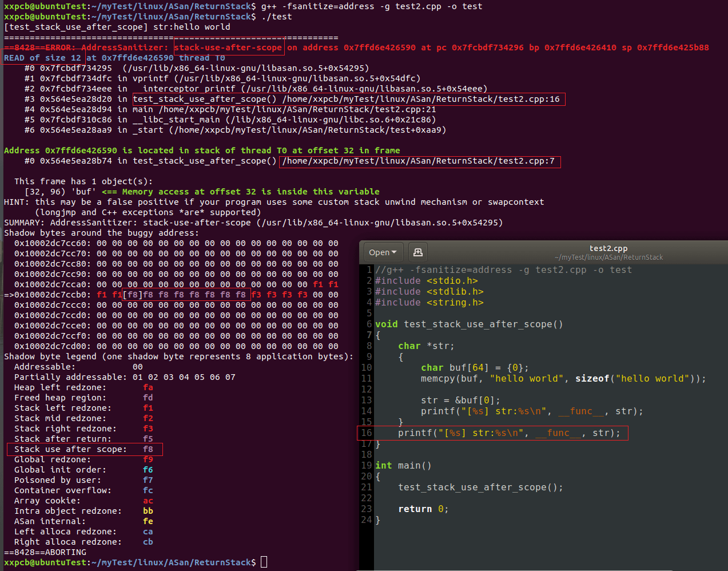Screen dimensions: 728x571
Task: Click the test2.cpp title in gedit header
Action: coord(608,248)
